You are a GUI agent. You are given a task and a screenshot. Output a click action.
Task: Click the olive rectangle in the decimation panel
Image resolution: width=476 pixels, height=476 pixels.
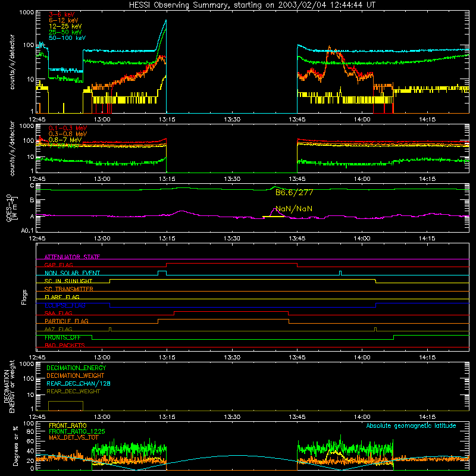[x=65, y=406]
